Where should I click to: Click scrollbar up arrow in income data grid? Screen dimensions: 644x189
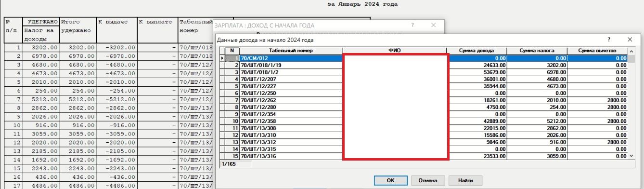(632, 51)
